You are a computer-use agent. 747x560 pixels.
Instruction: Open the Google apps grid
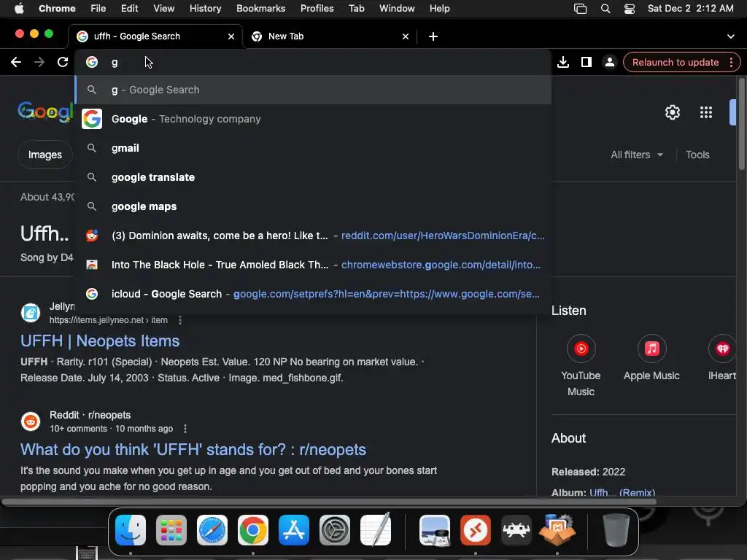tap(706, 112)
